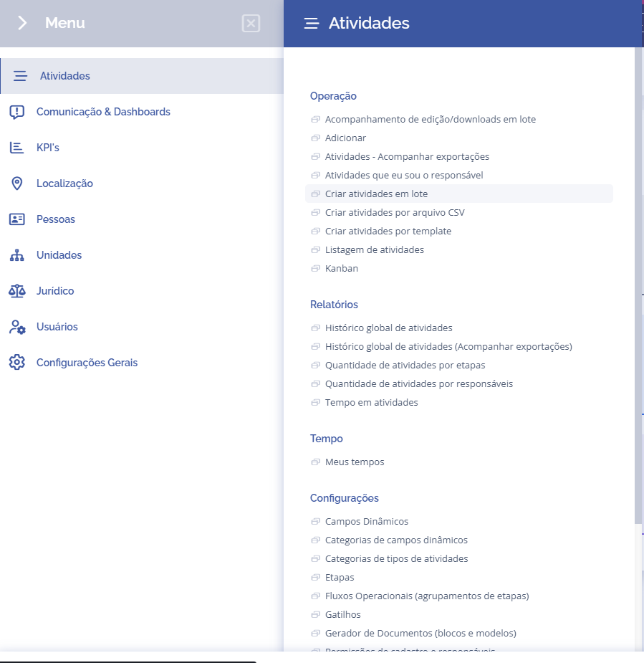This screenshot has height=663, width=644.
Task: Click the Configurações Gerais gear icon
Action: (16, 363)
